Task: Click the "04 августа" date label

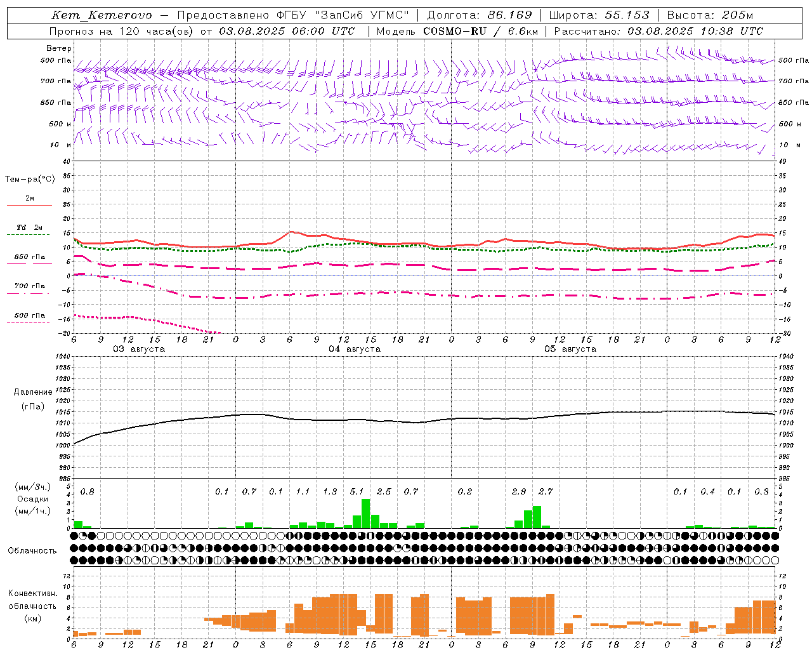Action: point(355,349)
